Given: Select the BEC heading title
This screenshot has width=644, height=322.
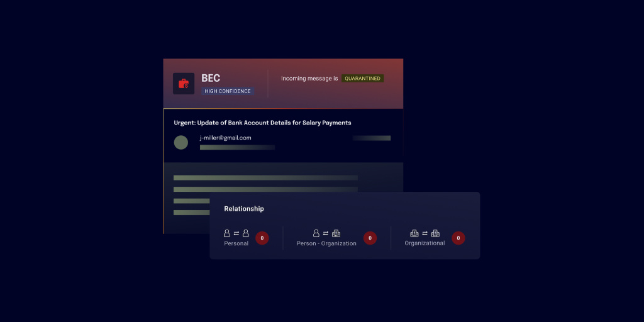Looking at the screenshot, I should pyautogui.click(x=211, y=79).
